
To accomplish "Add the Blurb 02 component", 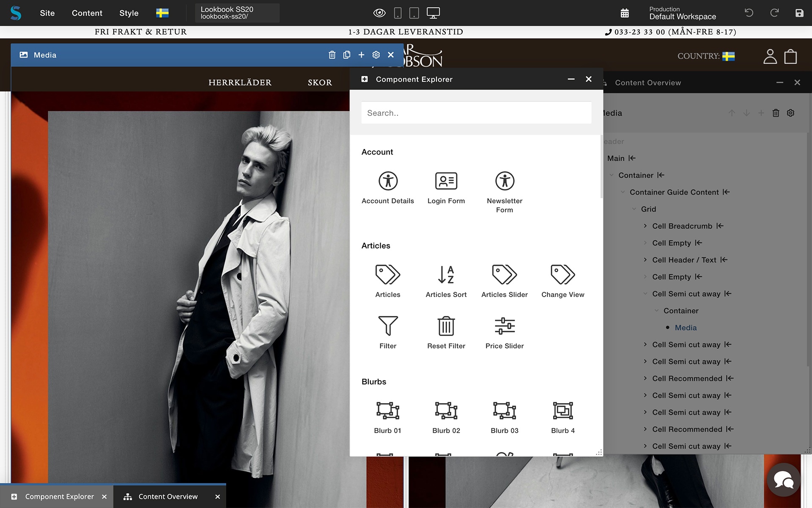I will 446,417.
